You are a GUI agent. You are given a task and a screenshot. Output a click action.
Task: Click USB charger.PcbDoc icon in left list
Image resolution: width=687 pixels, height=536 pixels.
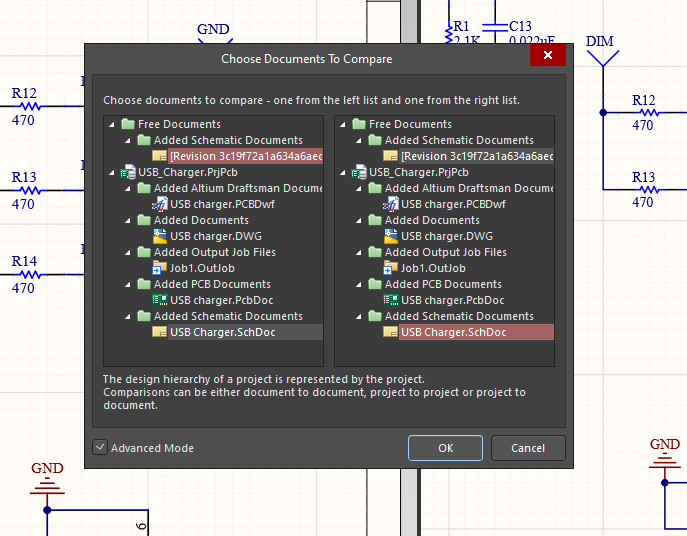(159, 300)
